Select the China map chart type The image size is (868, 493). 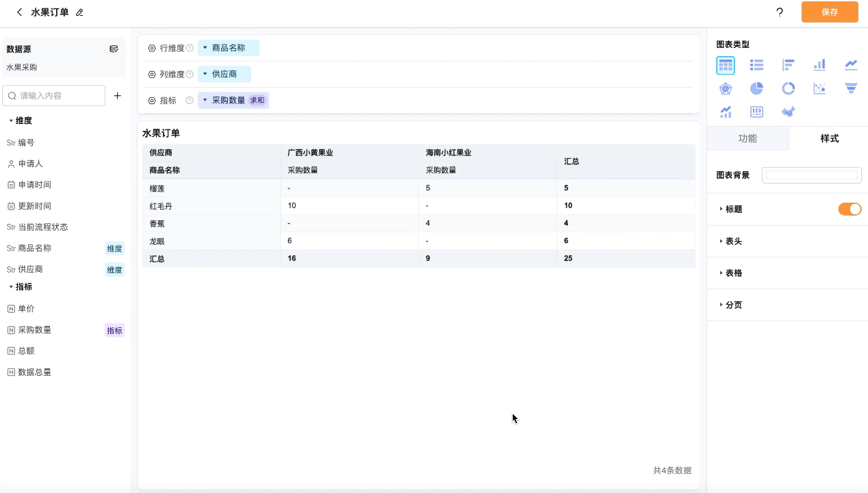(789, 112)
